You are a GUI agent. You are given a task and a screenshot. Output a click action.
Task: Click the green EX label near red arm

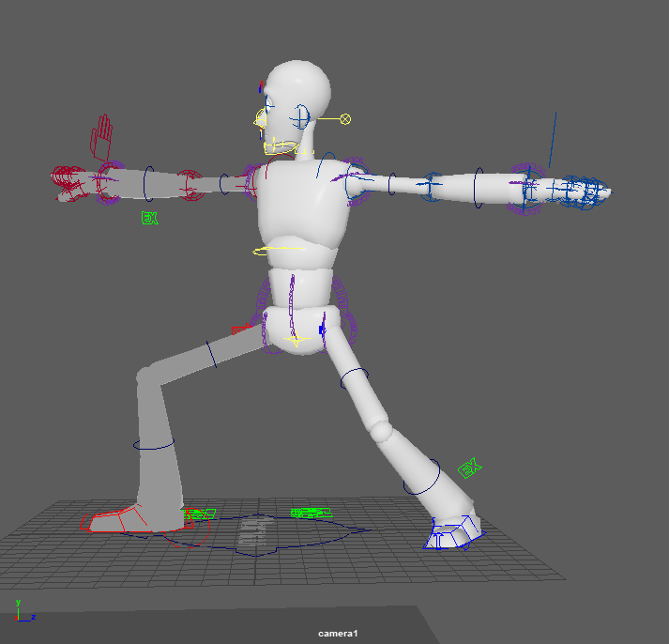click(x=149, y=218)
